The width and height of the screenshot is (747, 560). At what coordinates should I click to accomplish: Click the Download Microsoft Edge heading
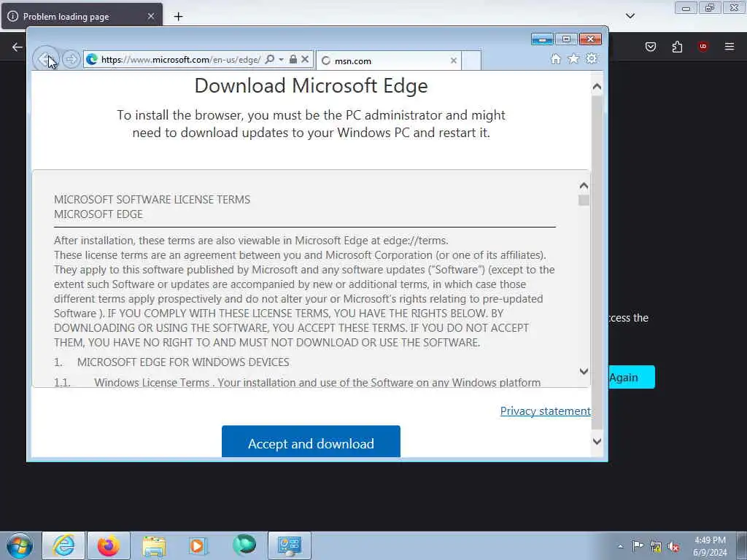(x=311, y=86)
